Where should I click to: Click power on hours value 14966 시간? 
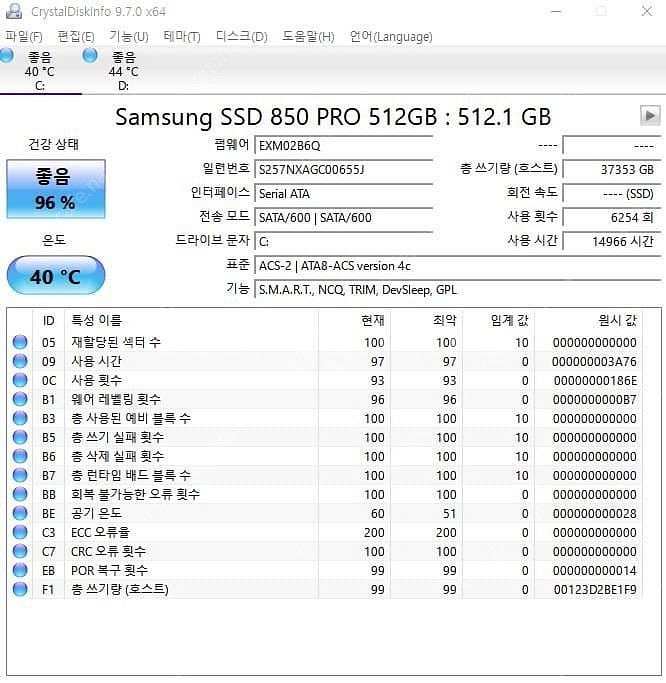pos(612,241)
